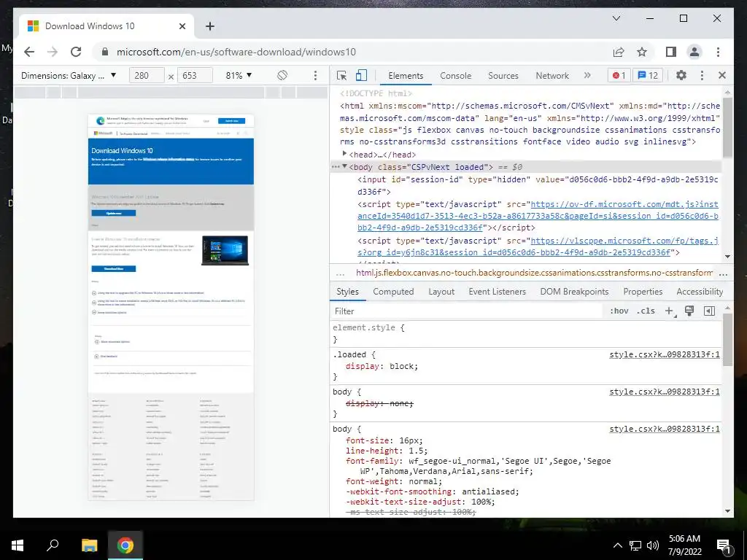
Task: Toggle the .cls class editor
Action: pos(646,311)
